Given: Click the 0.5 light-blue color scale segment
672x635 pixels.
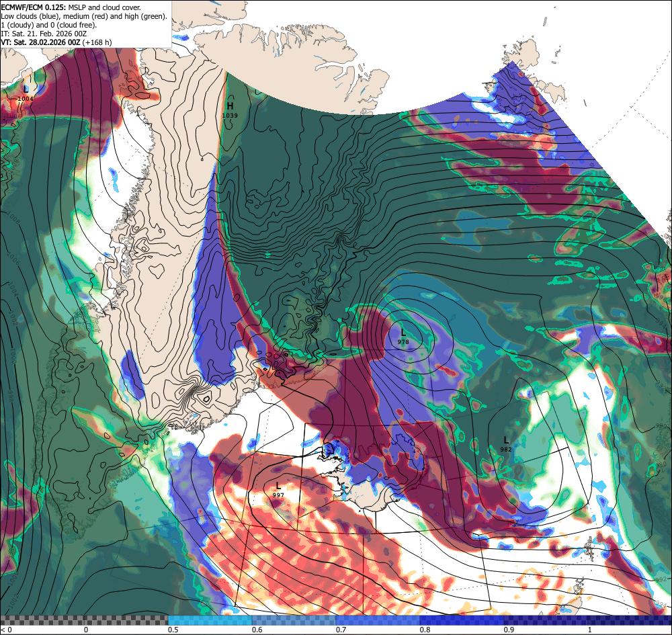Looking at the screenshot, I should click(x=210, y=620).
